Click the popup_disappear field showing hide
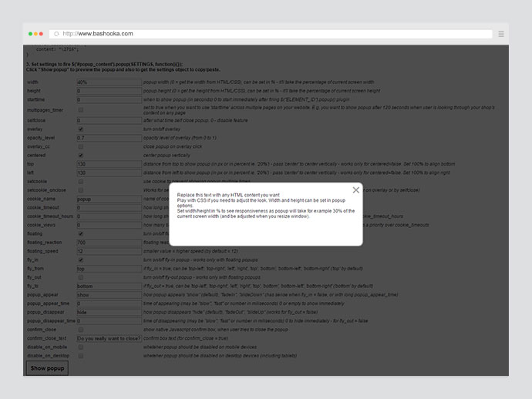Image resolution: width=532 pixels, height=399 pixels. pyautogui.click(x=109, y=312)
